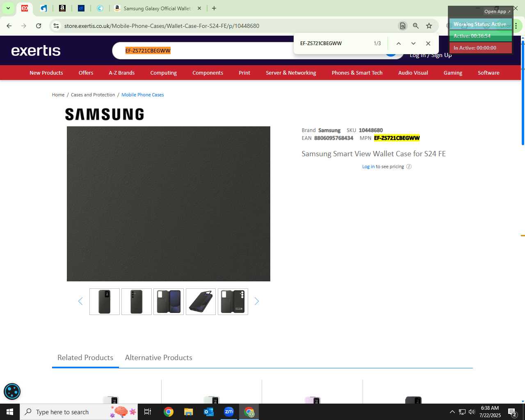Screen dimensions: 525x420
Task: Open the Software menu
Action: coord(488,73)
